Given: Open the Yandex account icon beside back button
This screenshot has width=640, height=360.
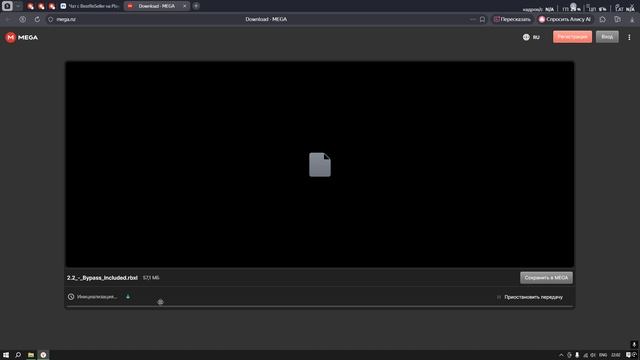Looking at the screenshot, I should 22,19.
